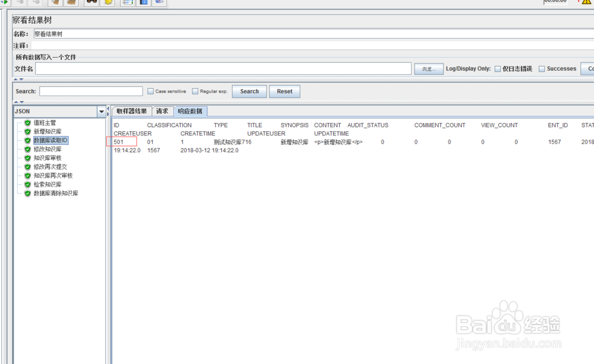594x364 pixels.
Task: Switch to the 响应数据 tab
Action: click(190, 112)
